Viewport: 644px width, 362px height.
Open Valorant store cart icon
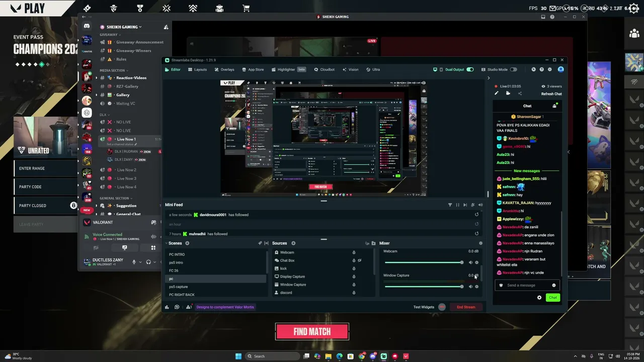[246, 8]
